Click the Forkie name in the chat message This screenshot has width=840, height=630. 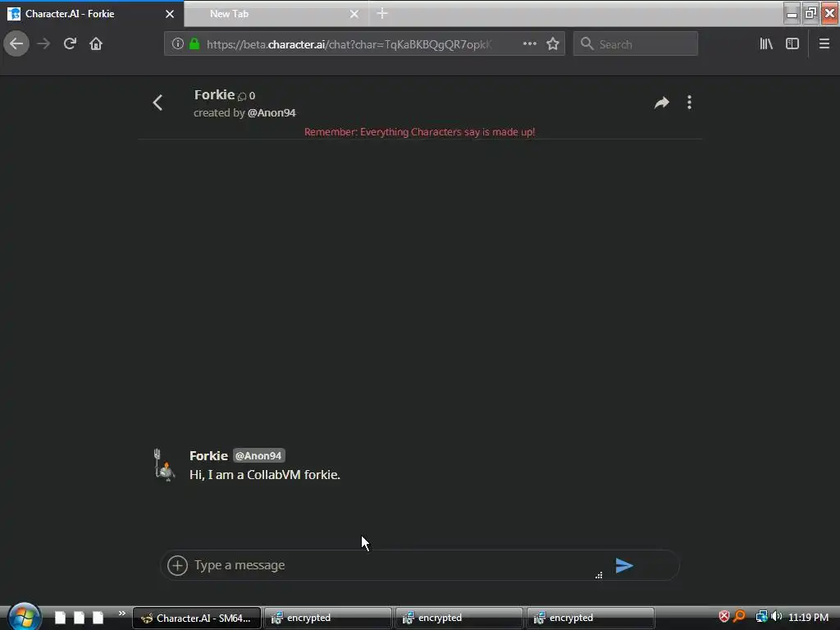click(208, 456)
